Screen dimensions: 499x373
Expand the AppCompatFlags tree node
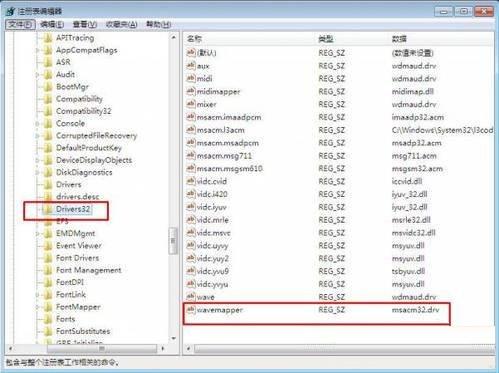[37, 50]
